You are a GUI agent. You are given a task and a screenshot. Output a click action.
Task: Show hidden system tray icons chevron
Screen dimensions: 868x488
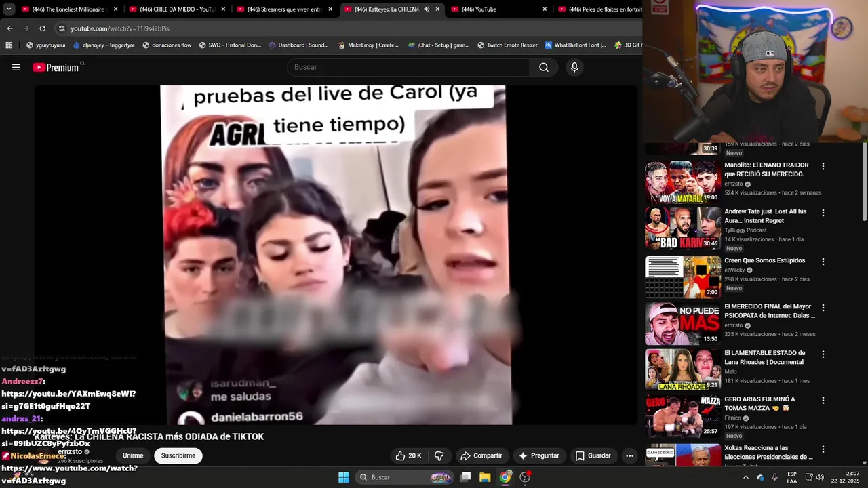(746, 477)
